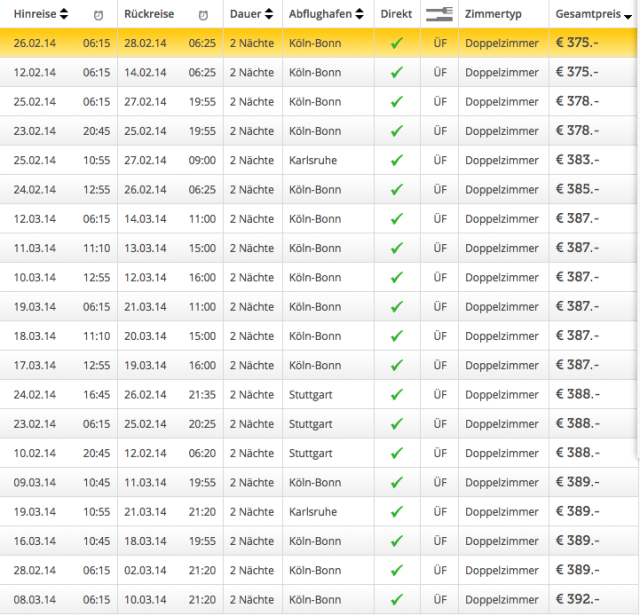
Task: Click green checkmark in 25.02.14 Karlsruhe row
Action: coord(397,160)
